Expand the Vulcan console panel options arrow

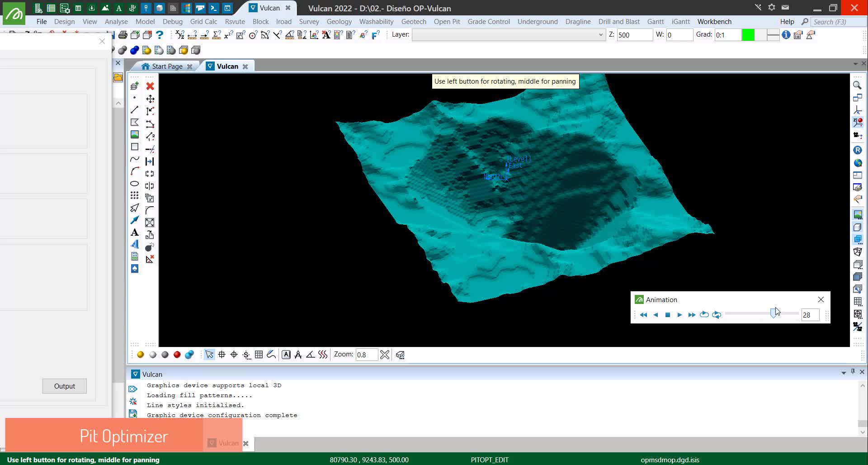844,373
